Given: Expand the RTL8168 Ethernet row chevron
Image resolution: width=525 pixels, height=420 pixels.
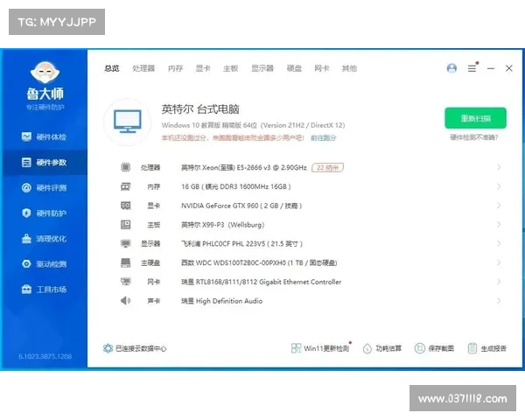Looking at the screenshot, I should tap(499, 282).
